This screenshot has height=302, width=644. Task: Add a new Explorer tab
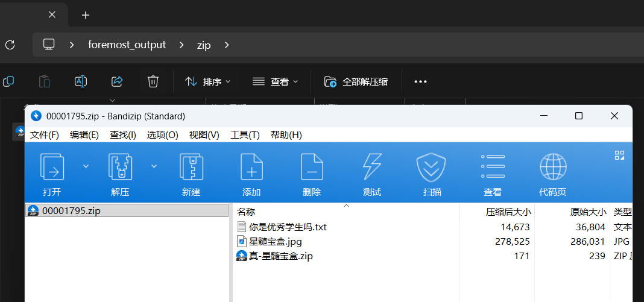pyautogui.click(x=86, y=15)
